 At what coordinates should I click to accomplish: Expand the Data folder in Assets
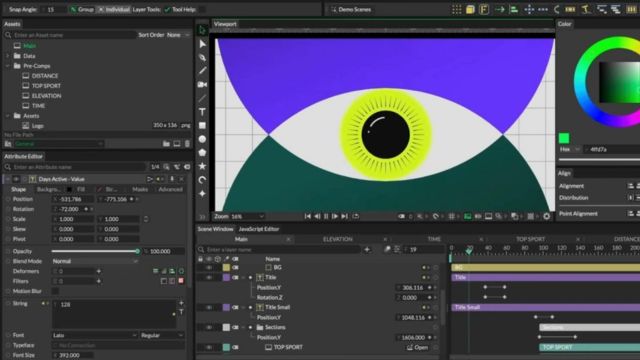point(7,56)
